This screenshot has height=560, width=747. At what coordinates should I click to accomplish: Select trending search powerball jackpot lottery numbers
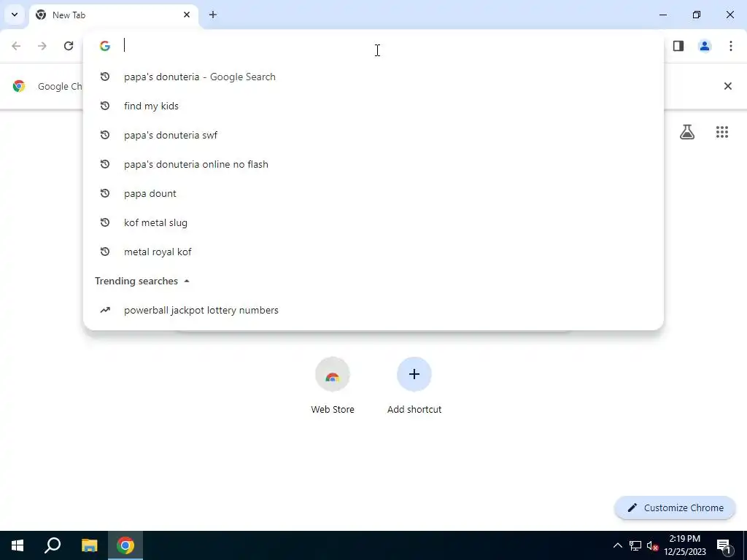tap(373, 310)
